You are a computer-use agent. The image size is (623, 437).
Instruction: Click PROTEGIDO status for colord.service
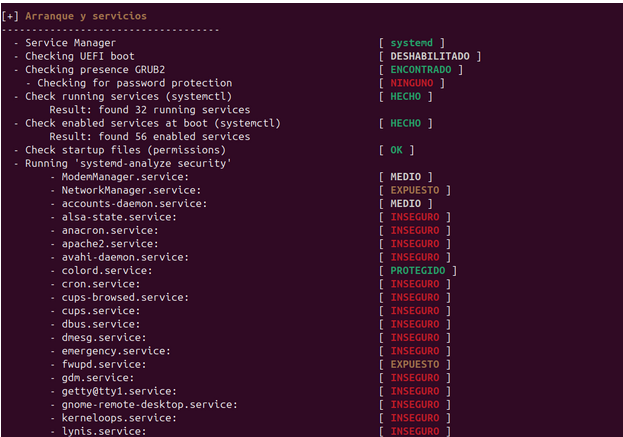[417, 271]
